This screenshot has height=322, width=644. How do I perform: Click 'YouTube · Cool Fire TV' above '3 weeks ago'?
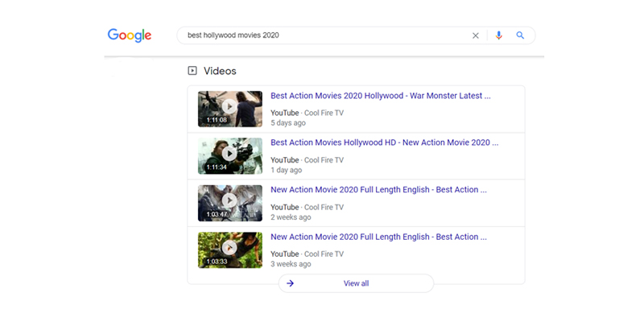pos(308,254)
